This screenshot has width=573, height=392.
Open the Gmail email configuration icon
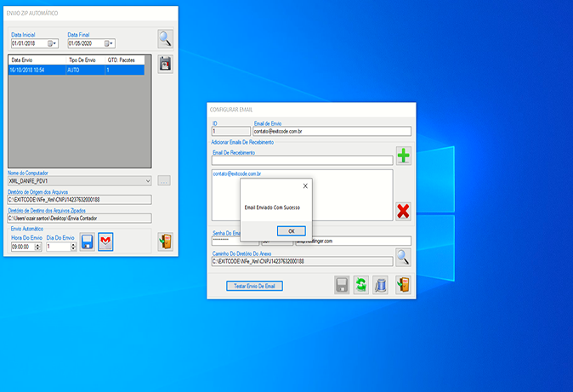coord(105,241)
